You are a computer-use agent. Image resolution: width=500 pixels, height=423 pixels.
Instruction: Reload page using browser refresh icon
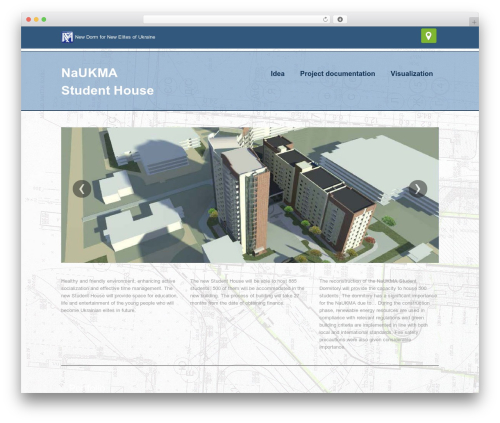[325, 19]
